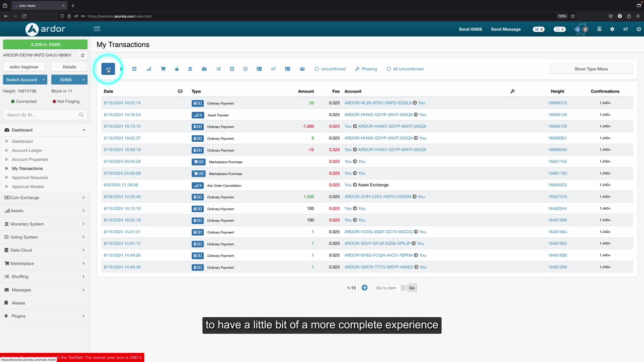The width and height of the screenshot is (644, 362).
Task: Open Approval Requests in the sidebar
Action: tap(30, 177)
